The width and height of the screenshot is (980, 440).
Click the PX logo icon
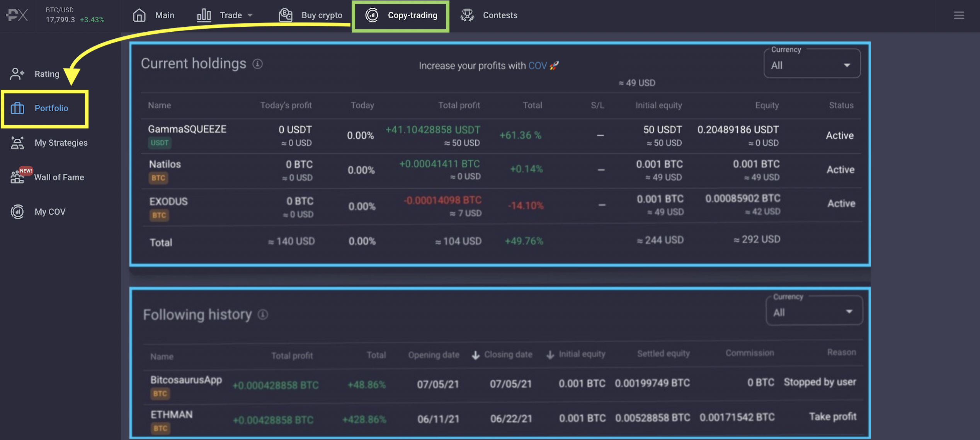pos(17,15)
